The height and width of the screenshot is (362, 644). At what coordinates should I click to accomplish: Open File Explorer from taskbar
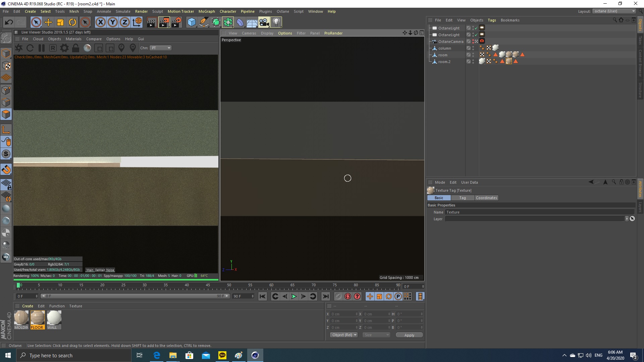coord(173,355)
